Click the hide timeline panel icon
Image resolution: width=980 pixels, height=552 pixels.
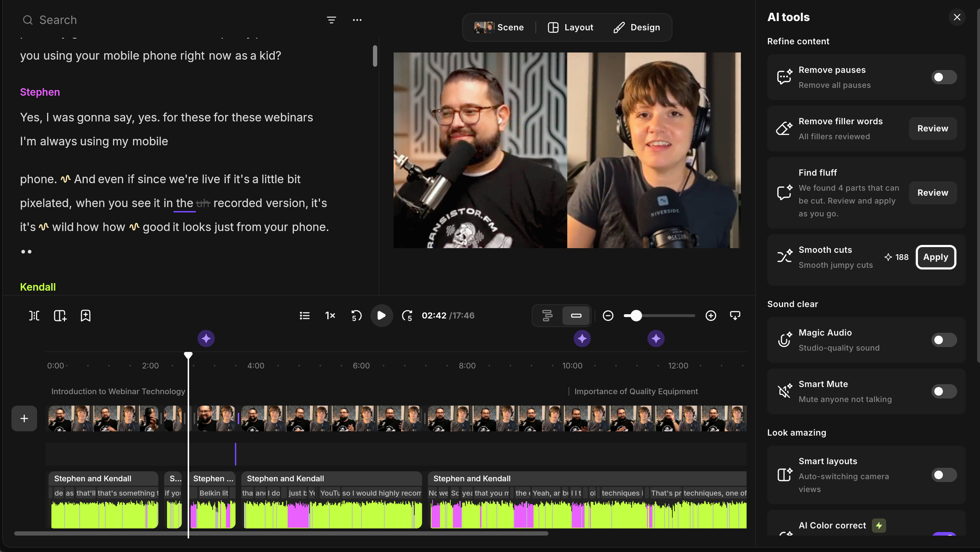coord(735,316)
